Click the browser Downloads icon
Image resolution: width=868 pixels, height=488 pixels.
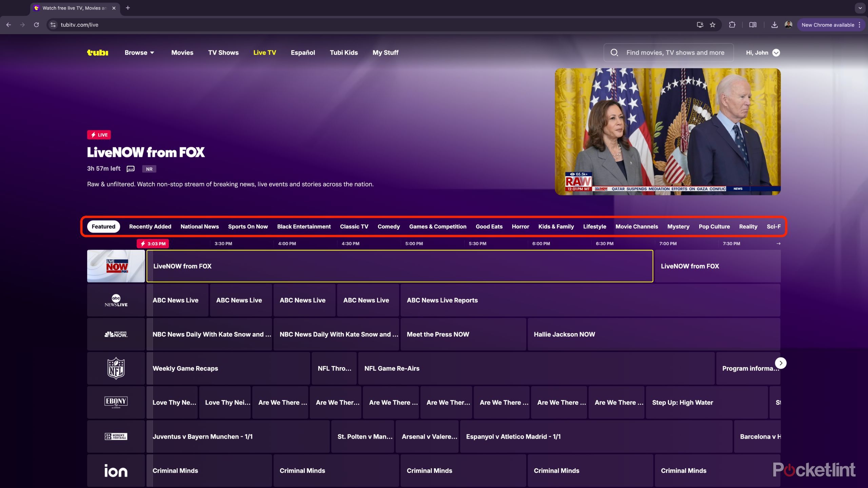click(x=775, y=24)
